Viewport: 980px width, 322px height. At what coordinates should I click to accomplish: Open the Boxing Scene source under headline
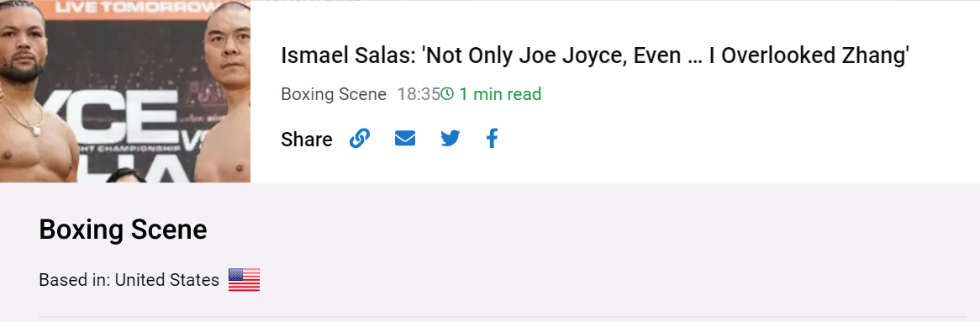pyautogui.click(x=333, y=94)
